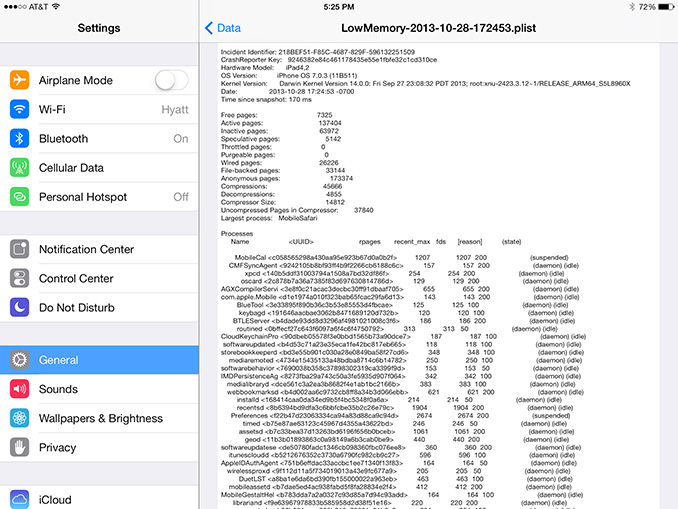Image resolution: width=678 pixels, height=509 pixels.
Task: Tap the Settings header title
Action: pos(99,28)
